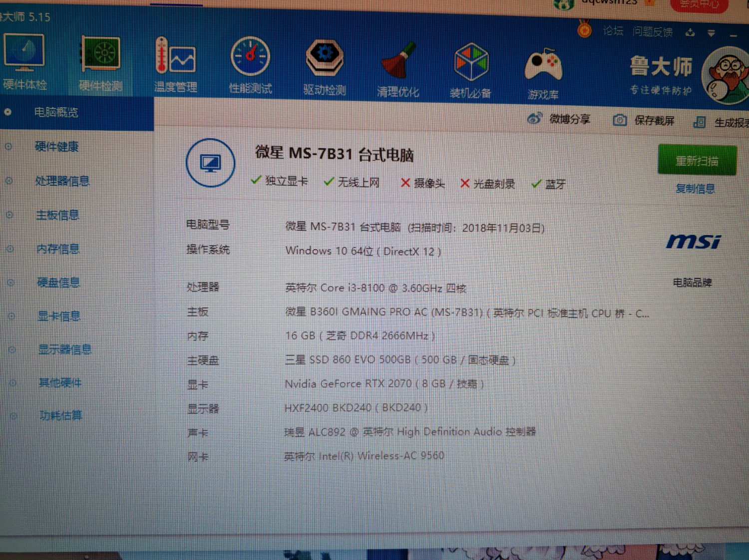
Task: Share via 微博分享
Action: point(559,119)
